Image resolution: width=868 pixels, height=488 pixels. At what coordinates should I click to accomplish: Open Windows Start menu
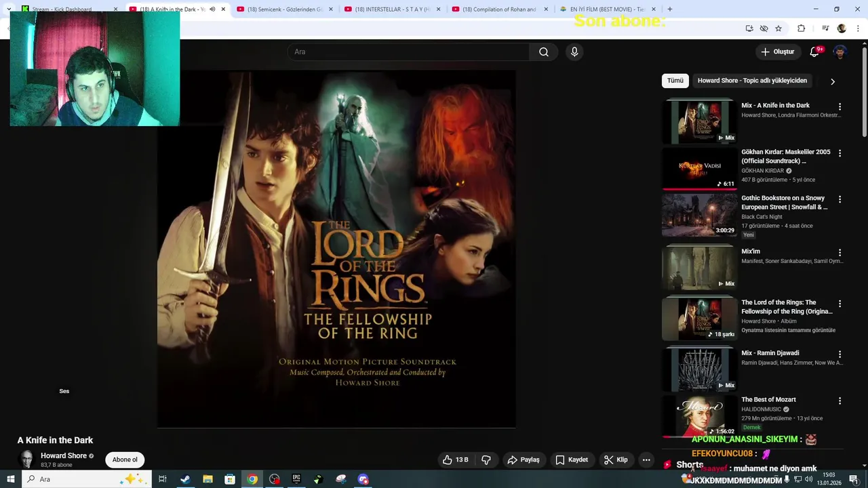(x=11, y=479)
